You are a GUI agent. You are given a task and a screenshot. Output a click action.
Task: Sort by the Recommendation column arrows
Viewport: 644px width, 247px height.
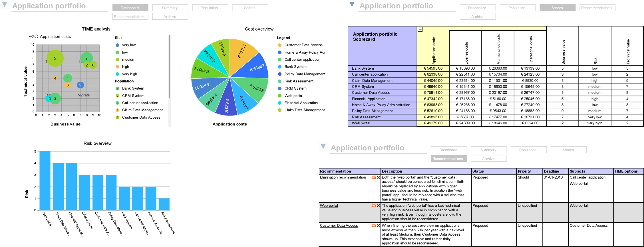click(x=378, y=171)
